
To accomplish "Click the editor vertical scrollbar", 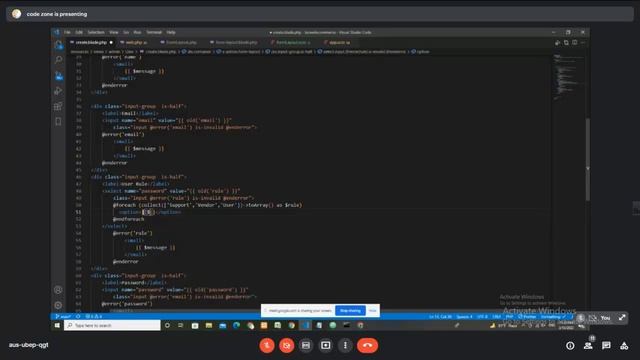I will [x=588, y=159].
